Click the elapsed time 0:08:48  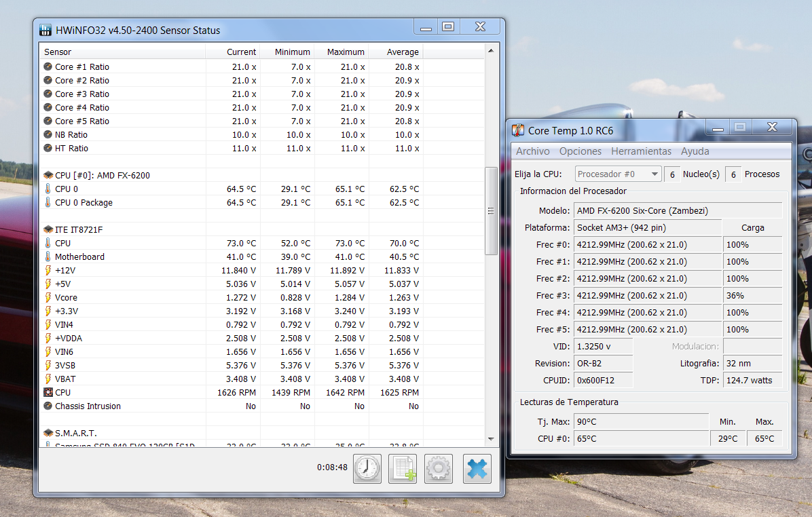(332, 467)
